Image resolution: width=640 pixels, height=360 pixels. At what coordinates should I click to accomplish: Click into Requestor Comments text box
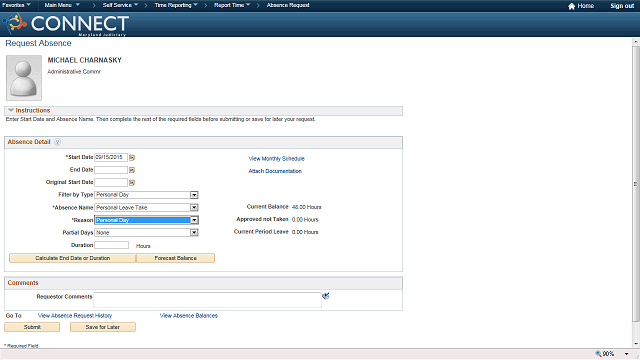(x=207, y=300)
